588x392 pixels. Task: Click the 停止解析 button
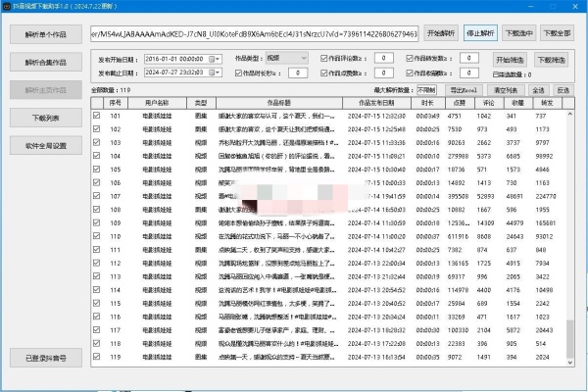click(479, 33)
